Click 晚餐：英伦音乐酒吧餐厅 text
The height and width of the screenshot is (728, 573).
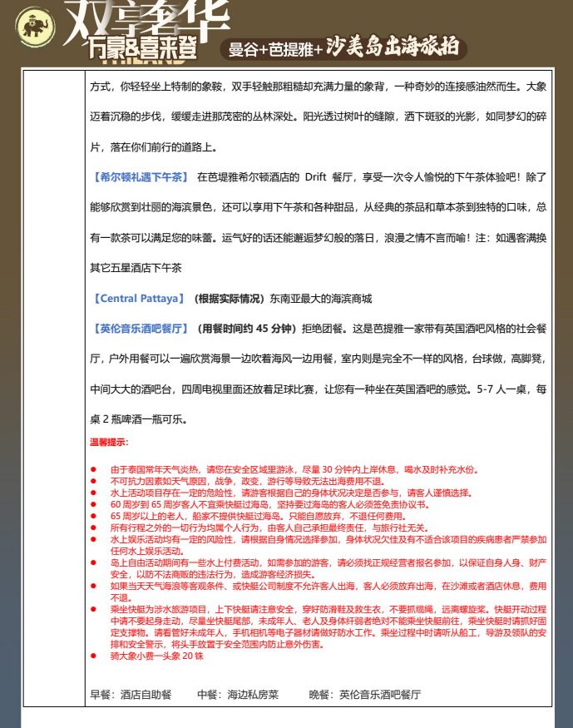(365, 695)
